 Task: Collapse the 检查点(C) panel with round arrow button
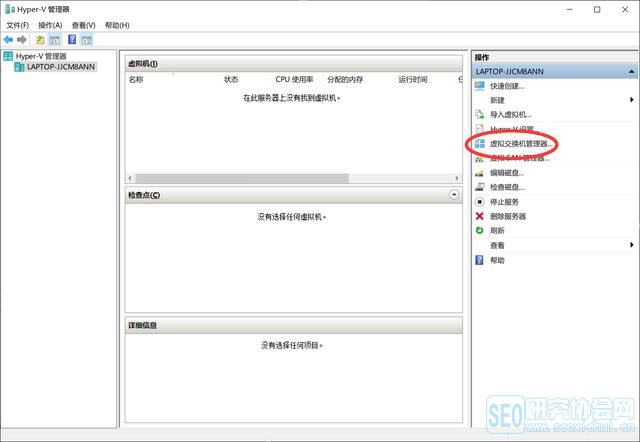(454, 195)
